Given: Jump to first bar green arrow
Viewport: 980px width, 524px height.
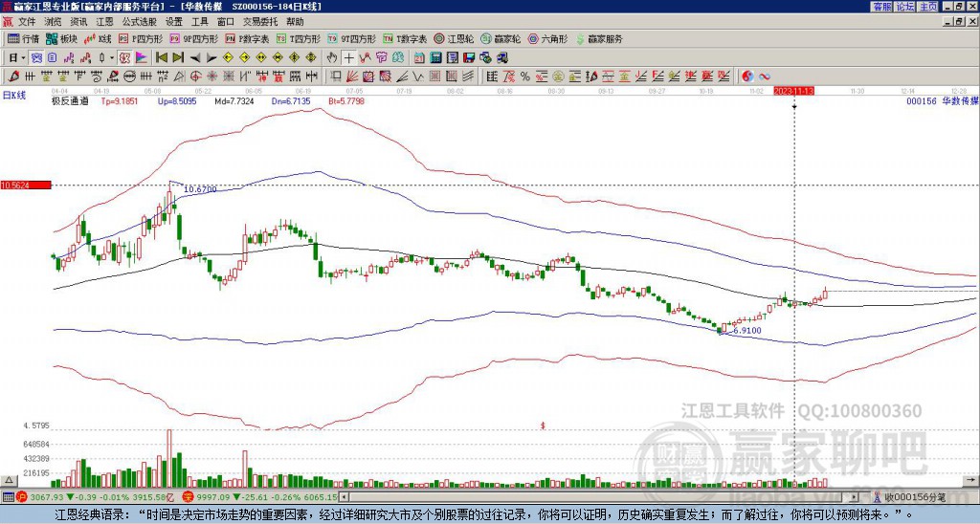Looking at the screenshot, I should (161, 57).
